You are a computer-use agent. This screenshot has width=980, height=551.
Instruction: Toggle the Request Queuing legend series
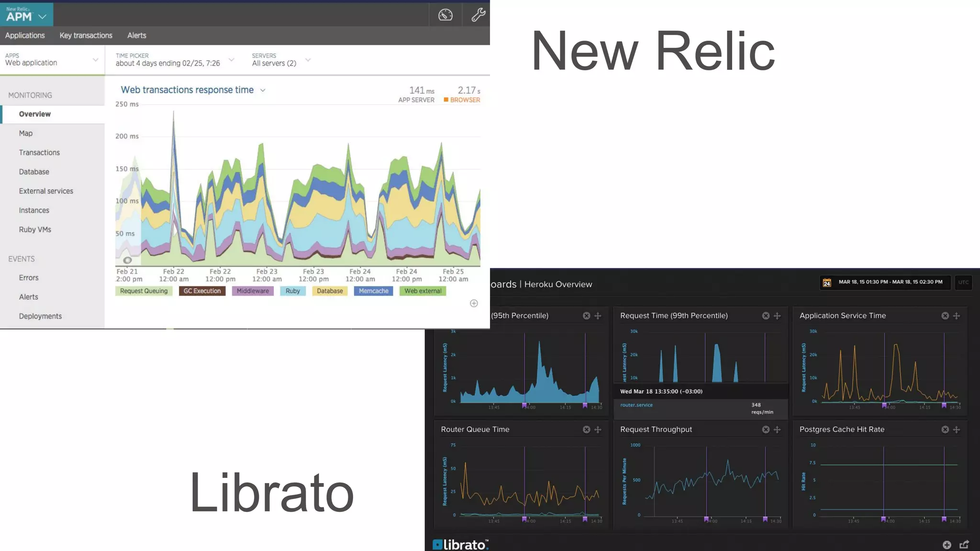point(144,291)
